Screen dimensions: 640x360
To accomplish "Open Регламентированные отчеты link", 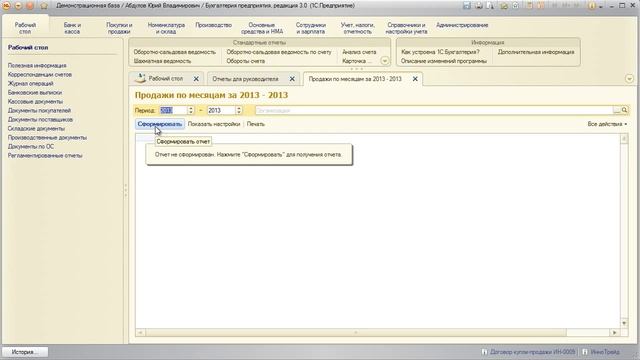I will (45, 155).
